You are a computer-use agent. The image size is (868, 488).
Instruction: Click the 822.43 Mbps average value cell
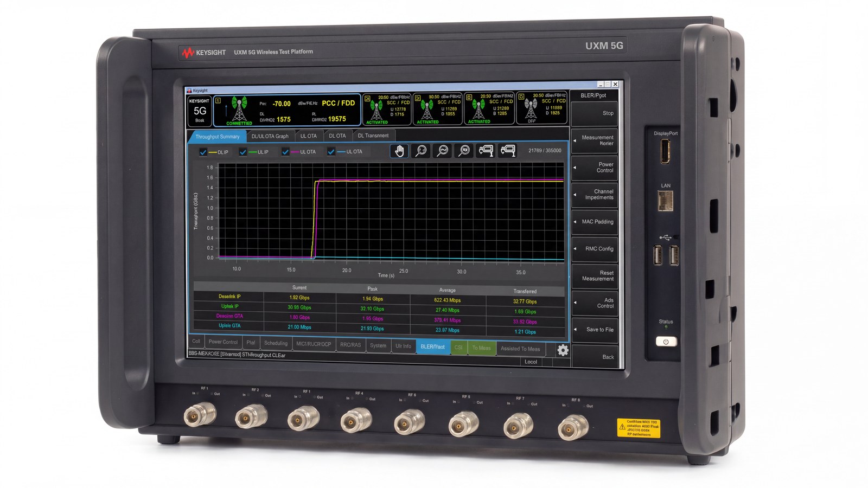click(x=447, y=300)
